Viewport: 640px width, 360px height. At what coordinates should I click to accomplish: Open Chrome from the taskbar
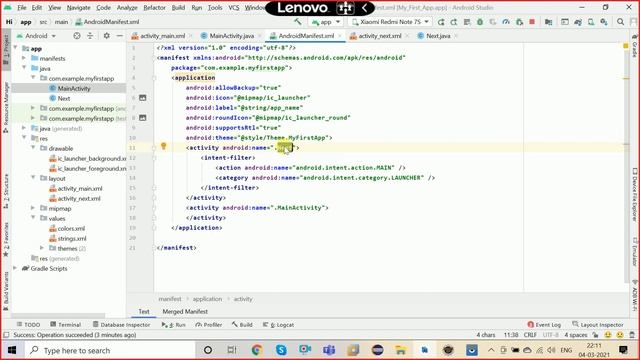(x=257, y=350)
